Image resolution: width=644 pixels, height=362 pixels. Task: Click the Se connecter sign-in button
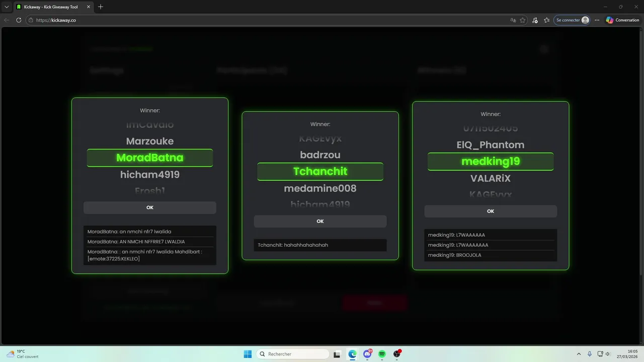coord(572,20)
